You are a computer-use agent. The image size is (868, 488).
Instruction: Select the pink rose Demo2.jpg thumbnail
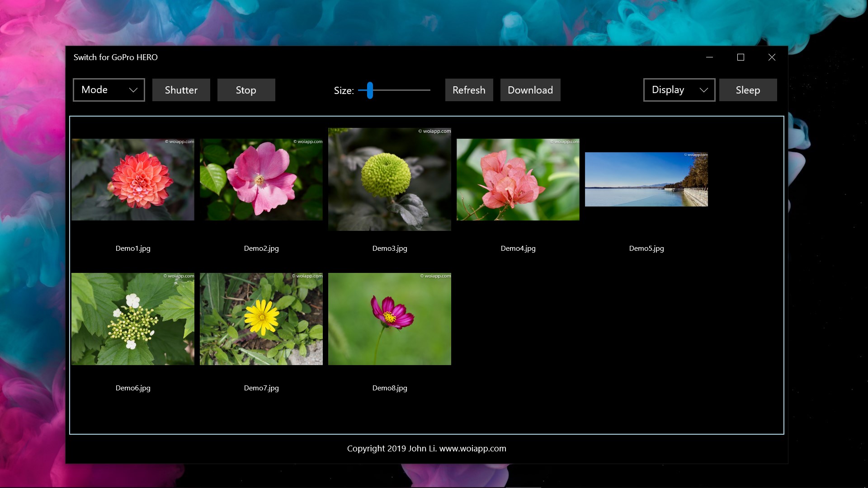[x=261, y=180]
